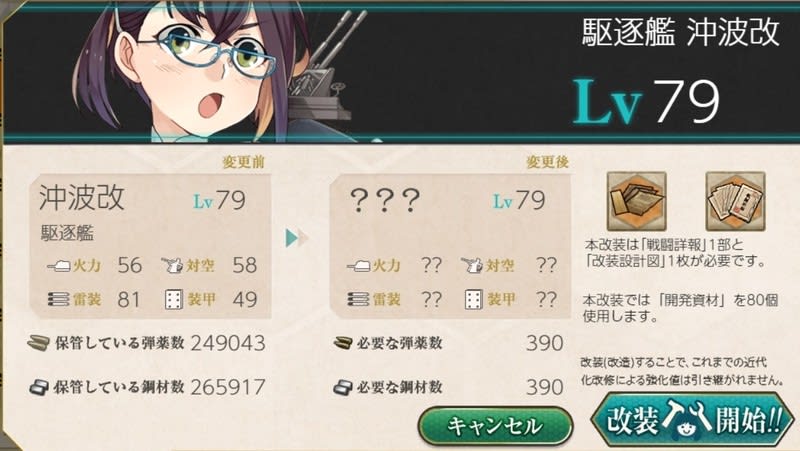Click the 装甲 armor icon in after-change panel
The width and height of the screenshot is (800, 451).
click(x=473, y=299)
